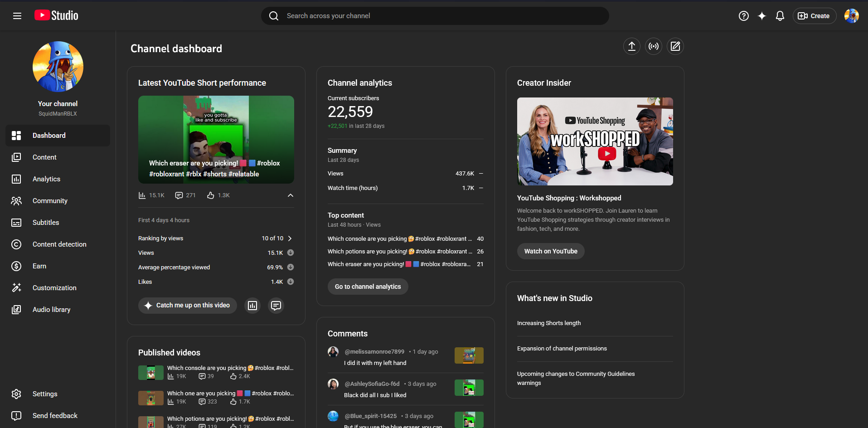Click the comment 'Black did all I sub I liked'
Screen dimensions: 868x428
(x=375, y=395)
